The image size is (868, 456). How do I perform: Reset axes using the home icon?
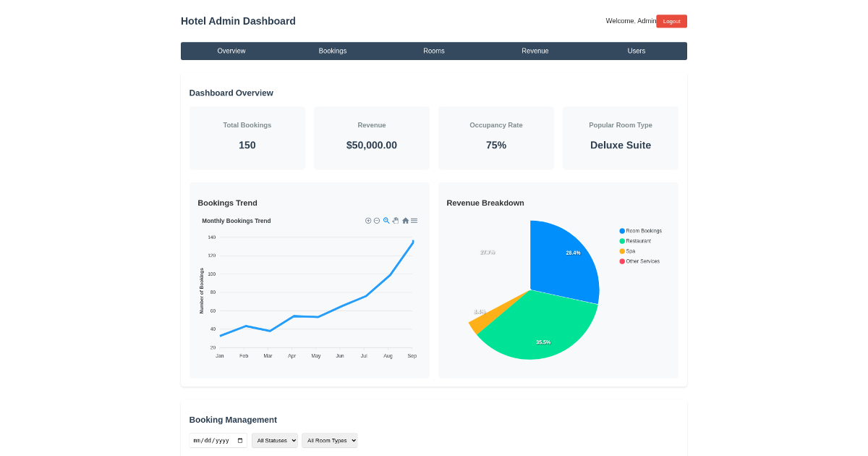point(406,221)
